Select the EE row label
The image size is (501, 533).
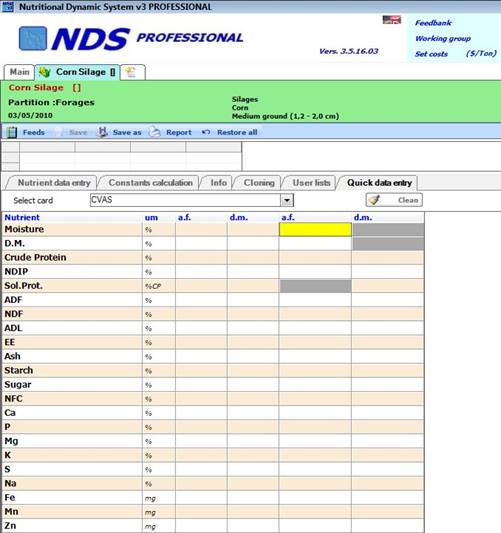click(10, 342)
